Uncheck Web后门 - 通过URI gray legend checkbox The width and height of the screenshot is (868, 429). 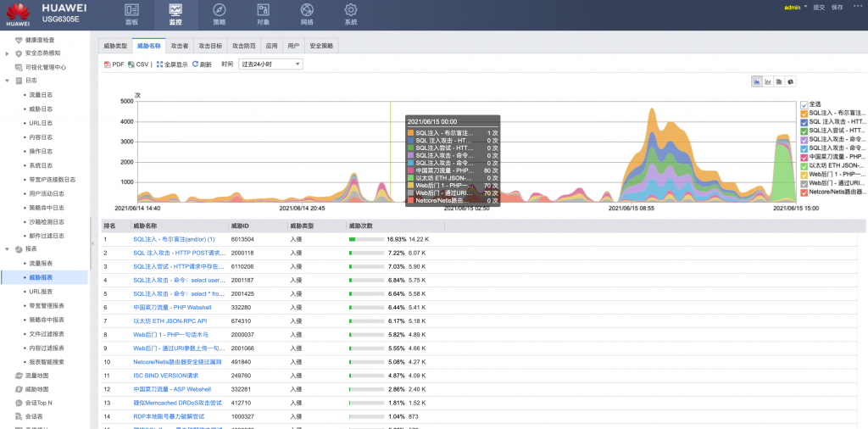[804, 183]
